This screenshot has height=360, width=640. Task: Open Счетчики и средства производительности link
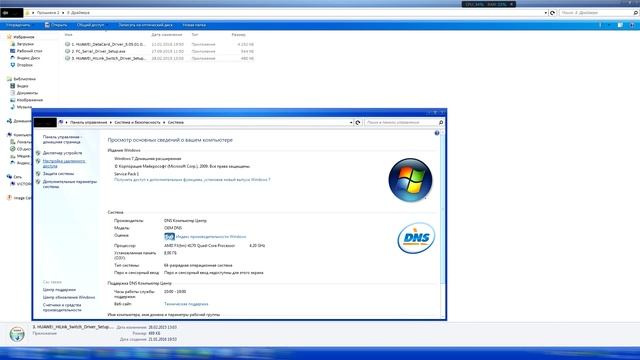[62, 307]
